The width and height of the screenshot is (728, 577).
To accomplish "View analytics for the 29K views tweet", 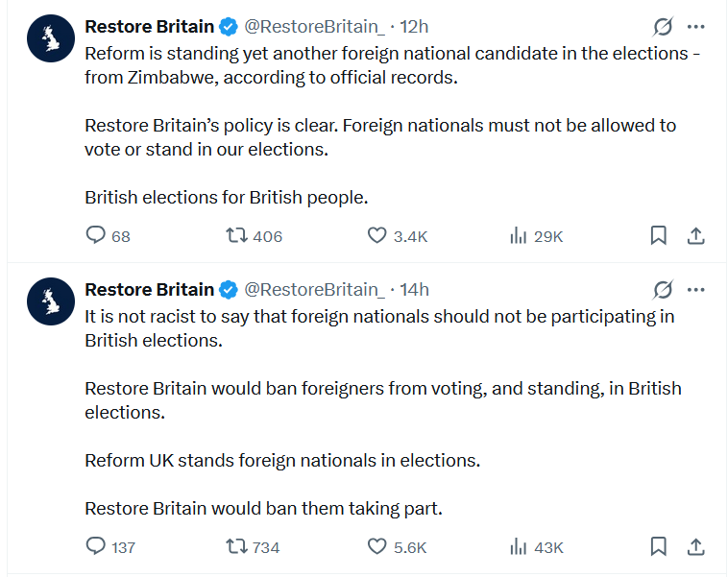I will (x=519, y=235).
